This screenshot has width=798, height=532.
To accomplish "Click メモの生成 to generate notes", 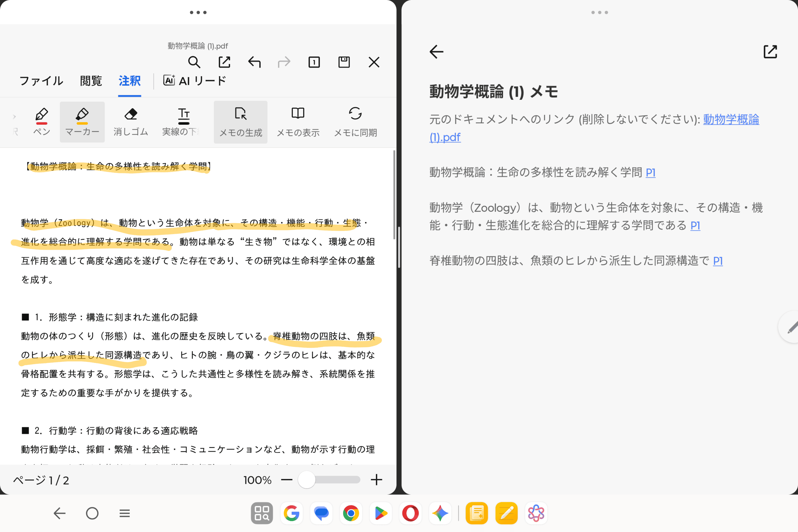I will 241,122.
